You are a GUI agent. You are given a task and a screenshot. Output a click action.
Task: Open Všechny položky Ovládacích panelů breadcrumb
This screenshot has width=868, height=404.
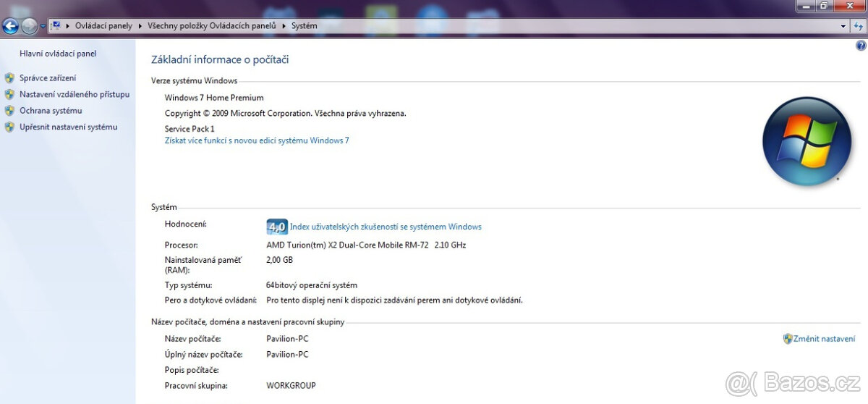point(212,26)
